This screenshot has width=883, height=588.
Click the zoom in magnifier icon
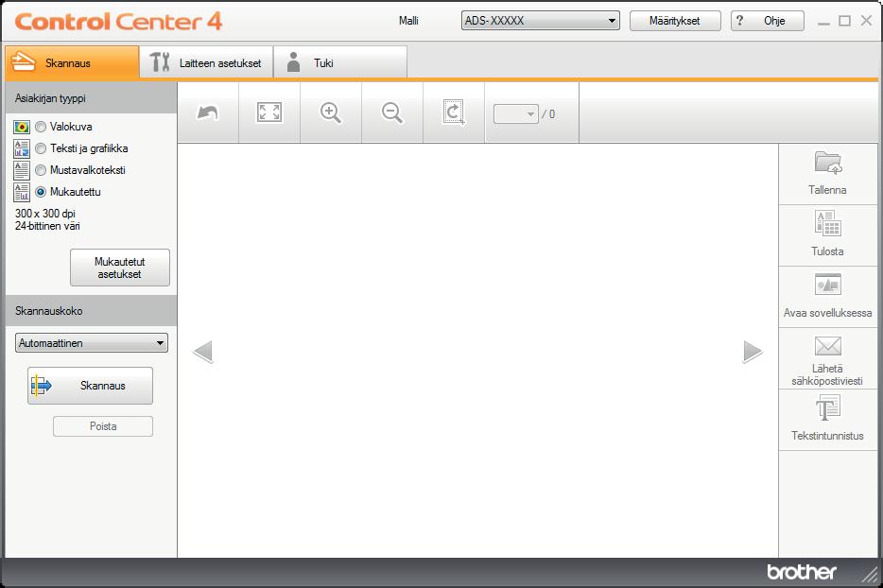click(331, 112)
